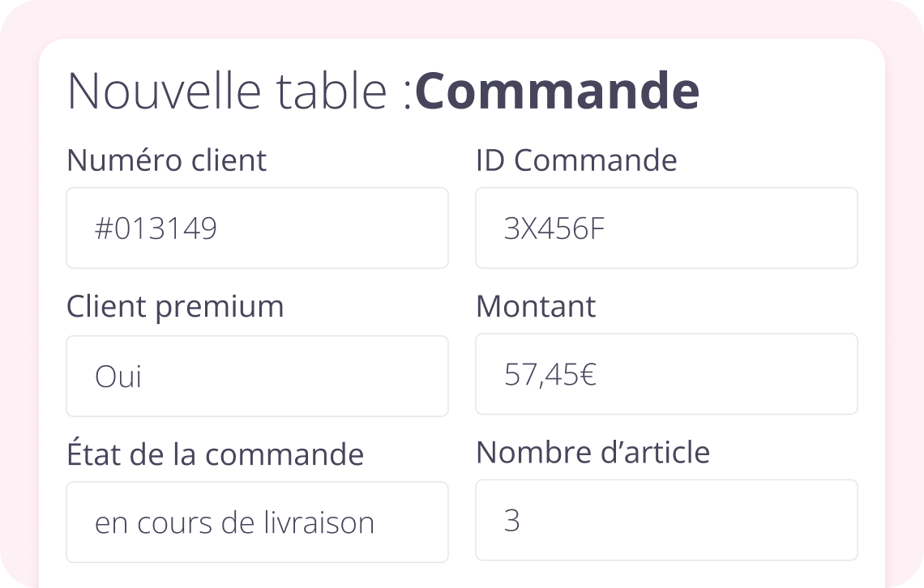The height and width of the screenshot is (588, 924).
Task: Click the "Numéro client" label
Action: (x=166, y=160)
